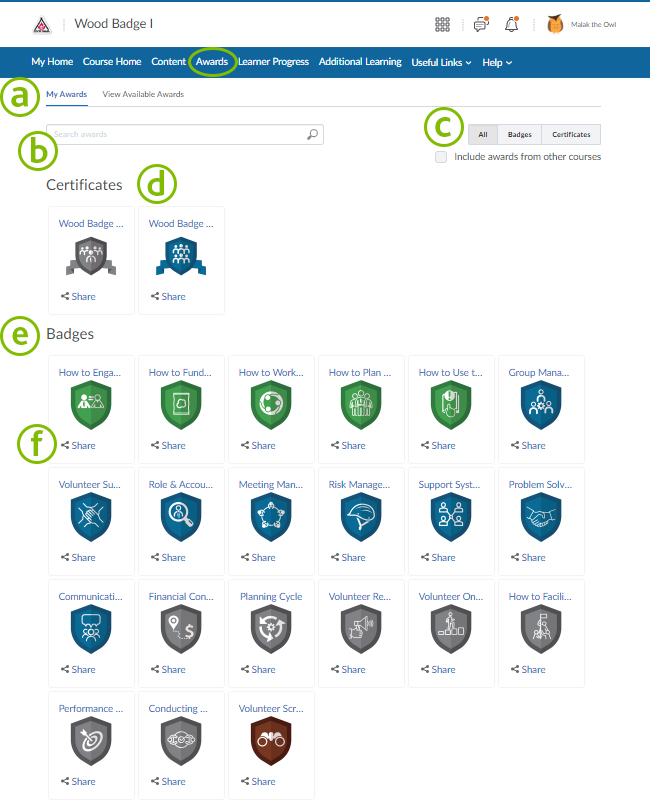Enable Include awards from other courses
The image size is (650, 809).
point(441,157)
